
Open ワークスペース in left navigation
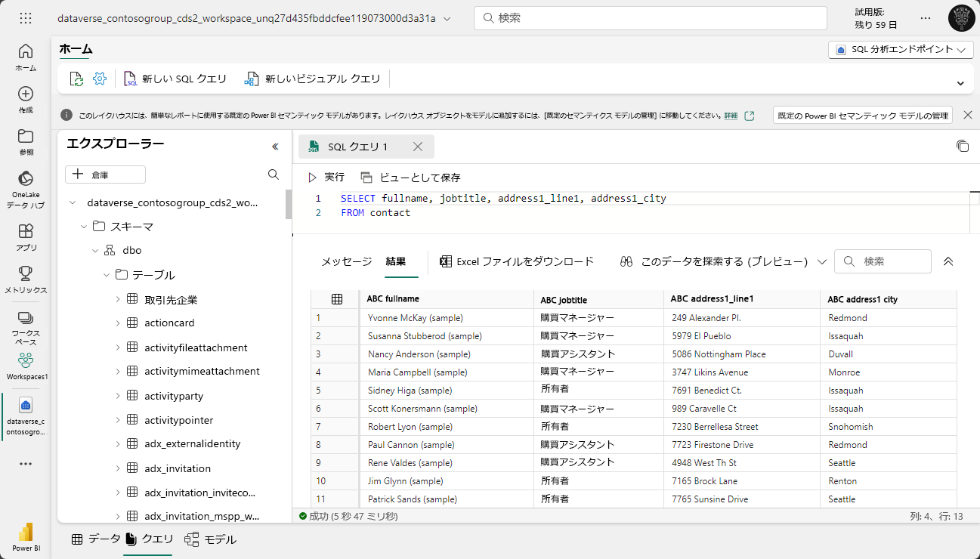click(26, 327)
